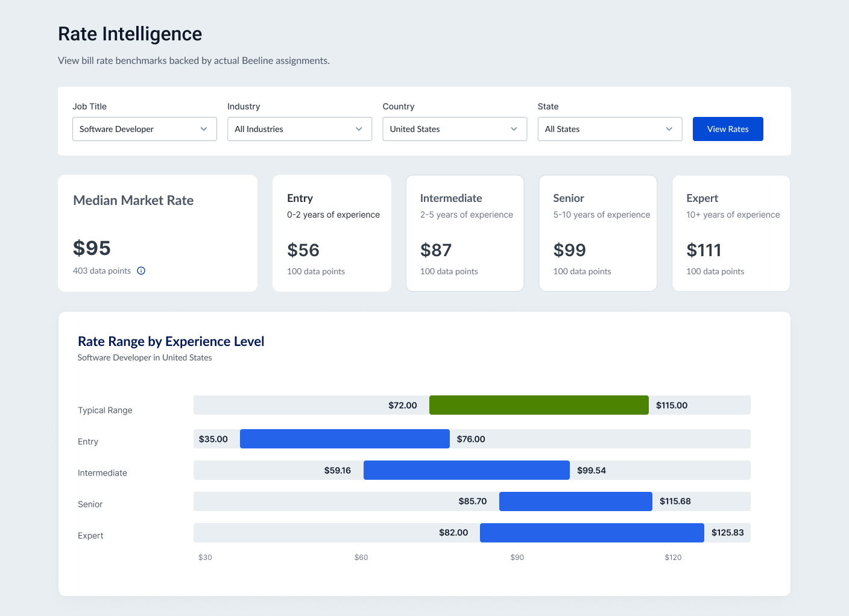Image resolution: width=849 pixels, height=616 pixels.
Task: Click the $120 axis label
Action: 673,558
